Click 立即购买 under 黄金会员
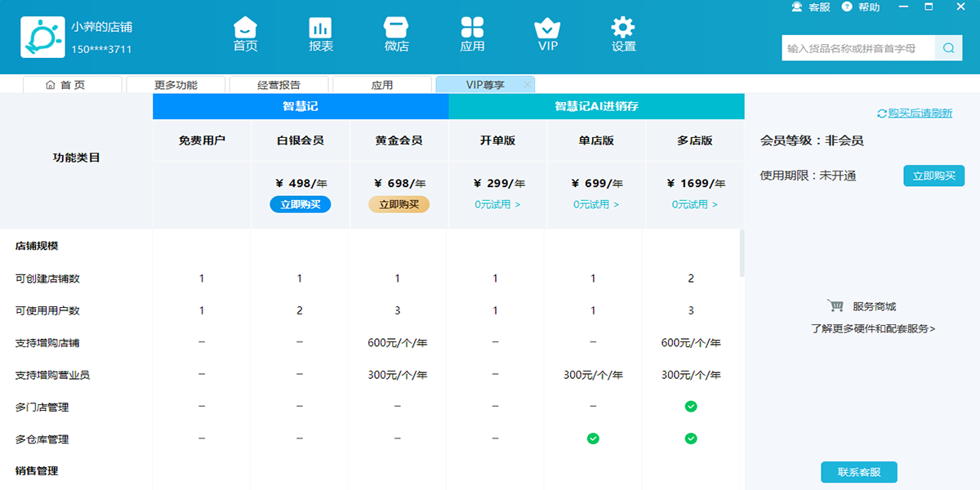This screenshot has width=980, height=490. click(x=399, y=205)
